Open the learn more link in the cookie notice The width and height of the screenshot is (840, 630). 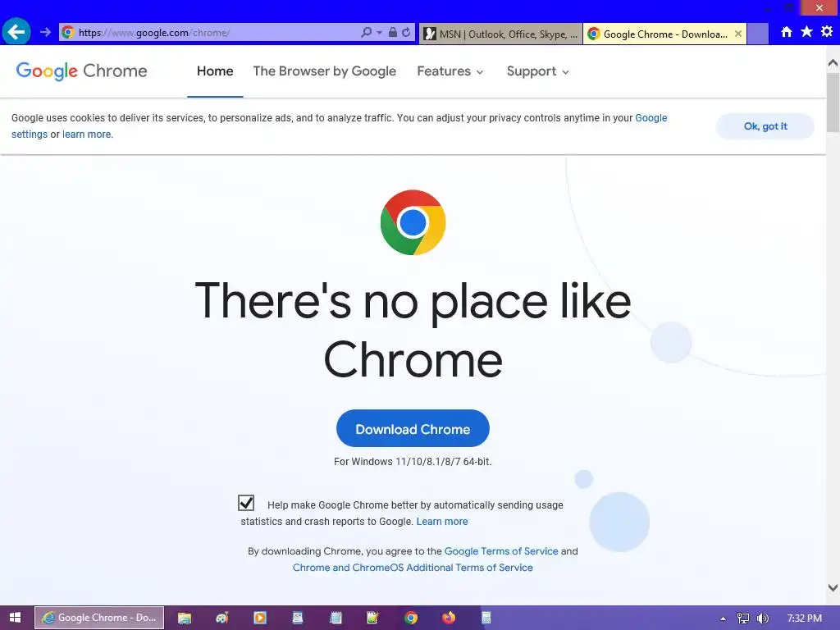pos(87,135)
